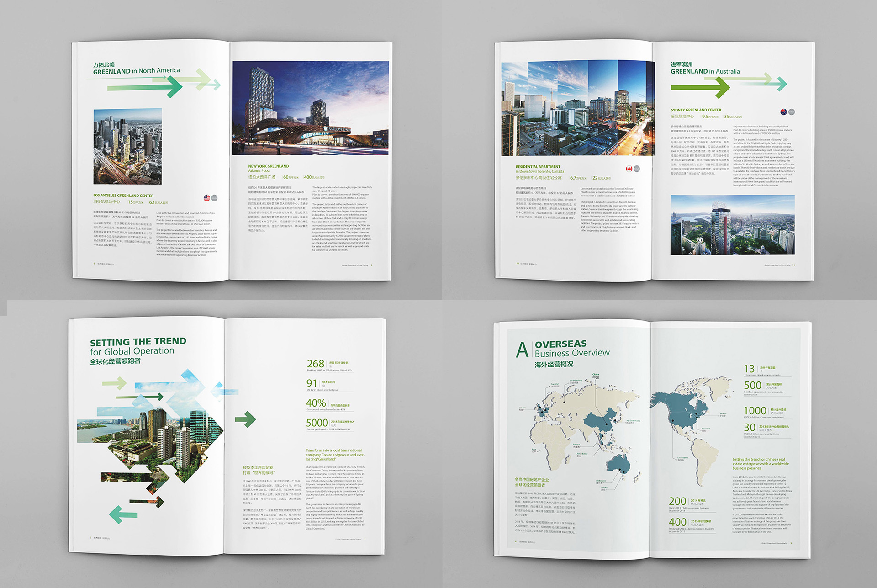This screenshot has width=877, height=588.
Task: Click 'RESIDENTIAL APARTMENT' project title
Action: pyautogui.click(x=538, y=167)
